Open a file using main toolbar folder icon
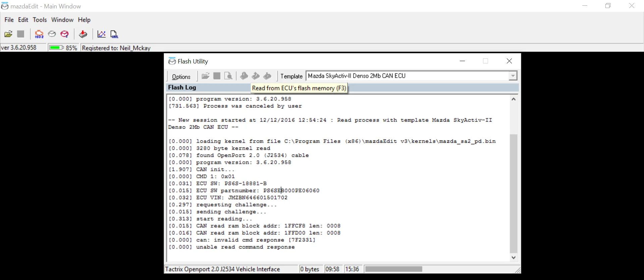The image size is (644, 280). [x=8, y=34]
